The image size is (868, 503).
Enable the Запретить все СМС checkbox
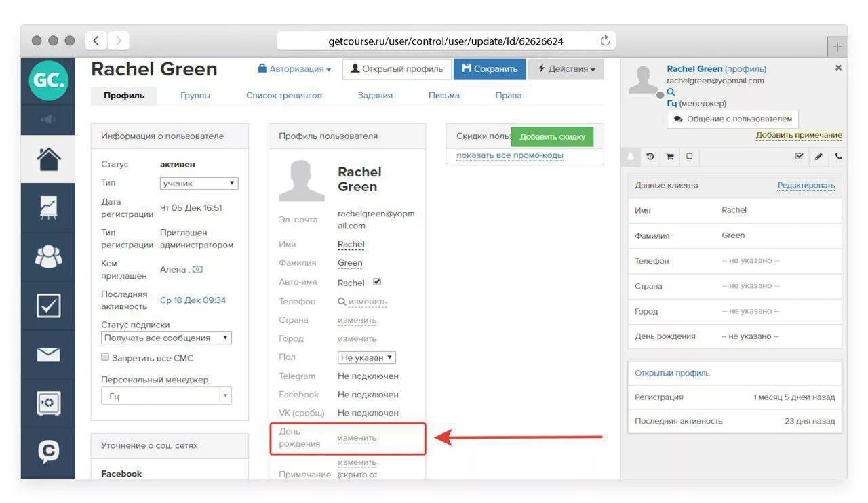coord(105,357)
